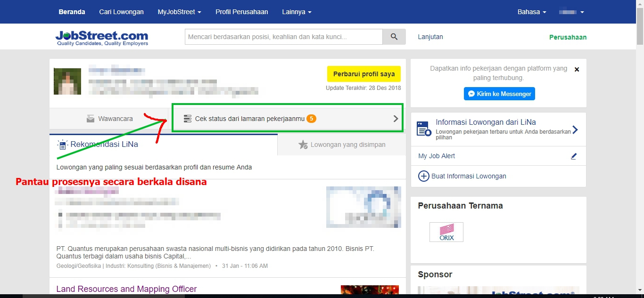This screenshot has width=644, height=298.
Task: Click the Lanjutan advanced search link
Action: [x=430, y=36]
